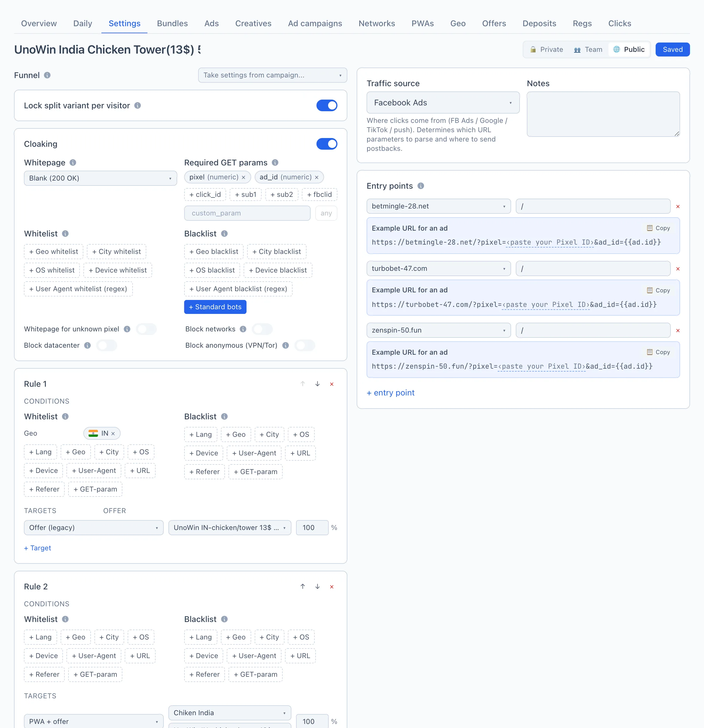Open Take settings from campaign dropdown
Viewport: 704px width, 728px height.
pyautogui.click(x=272, y=75)
